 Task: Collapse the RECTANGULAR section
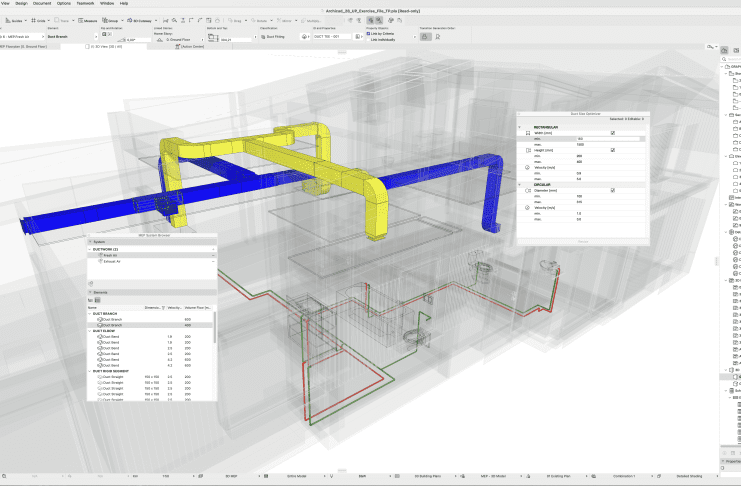[x=520, y=126]
